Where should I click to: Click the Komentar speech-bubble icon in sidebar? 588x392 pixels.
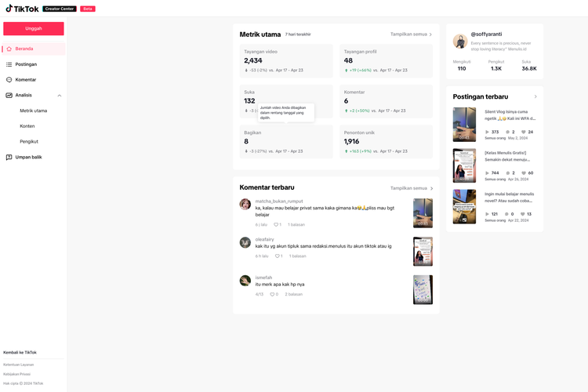tap(9, 80)
